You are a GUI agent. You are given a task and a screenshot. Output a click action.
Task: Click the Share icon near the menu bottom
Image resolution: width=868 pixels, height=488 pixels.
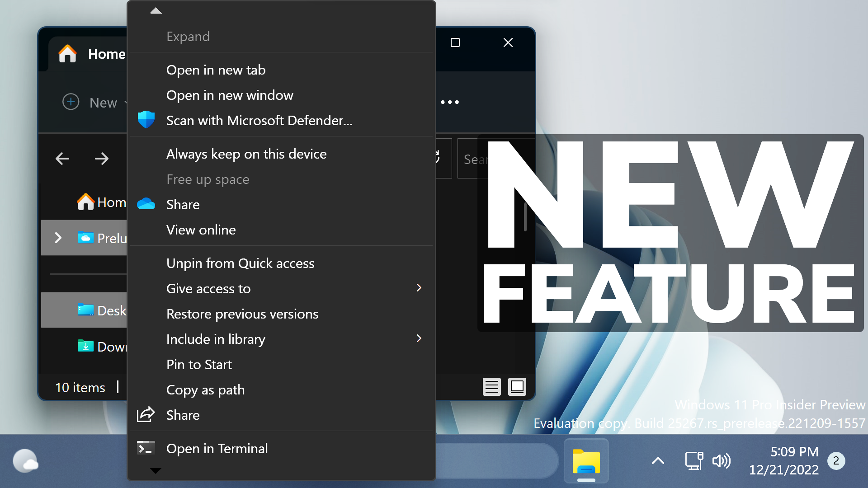145,414
